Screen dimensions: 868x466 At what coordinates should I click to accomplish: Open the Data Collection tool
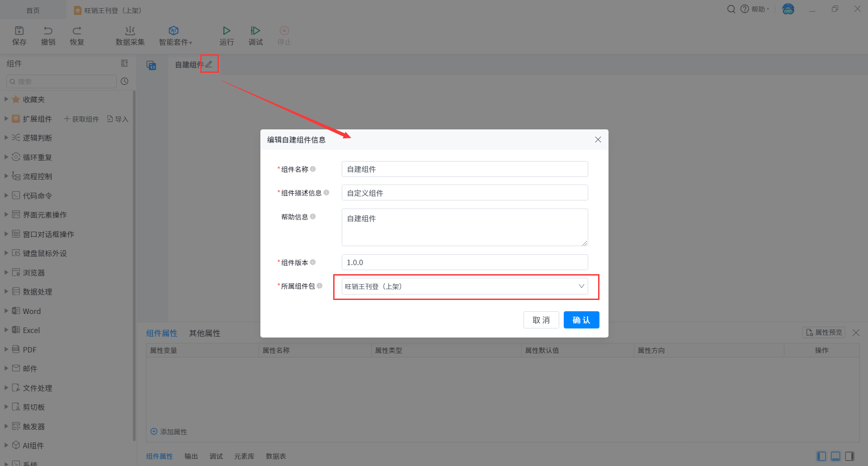pyautogui.click(x=130, y=35)
